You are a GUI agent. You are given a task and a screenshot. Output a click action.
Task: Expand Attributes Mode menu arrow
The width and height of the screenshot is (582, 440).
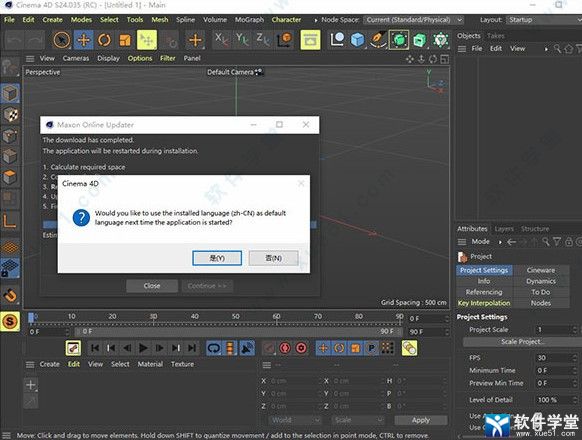coord(500,242)
